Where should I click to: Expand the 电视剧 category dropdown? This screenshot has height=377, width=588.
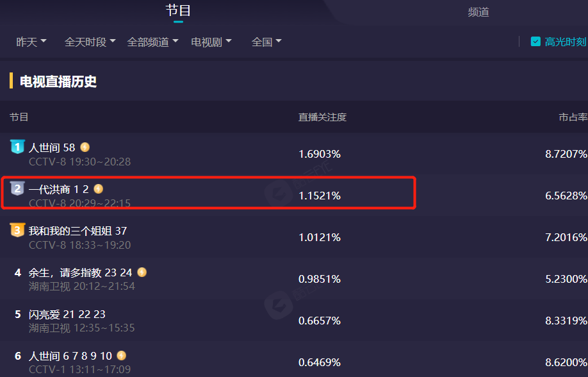coord(211,42)
